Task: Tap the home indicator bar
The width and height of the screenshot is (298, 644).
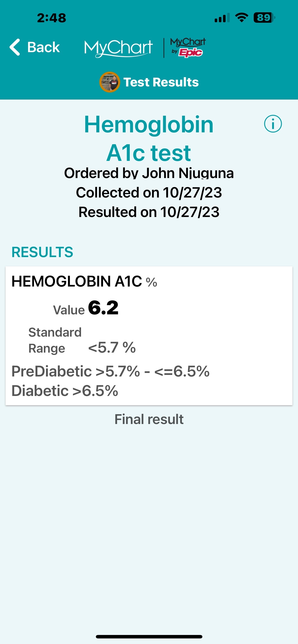Action: coord(149,637)
